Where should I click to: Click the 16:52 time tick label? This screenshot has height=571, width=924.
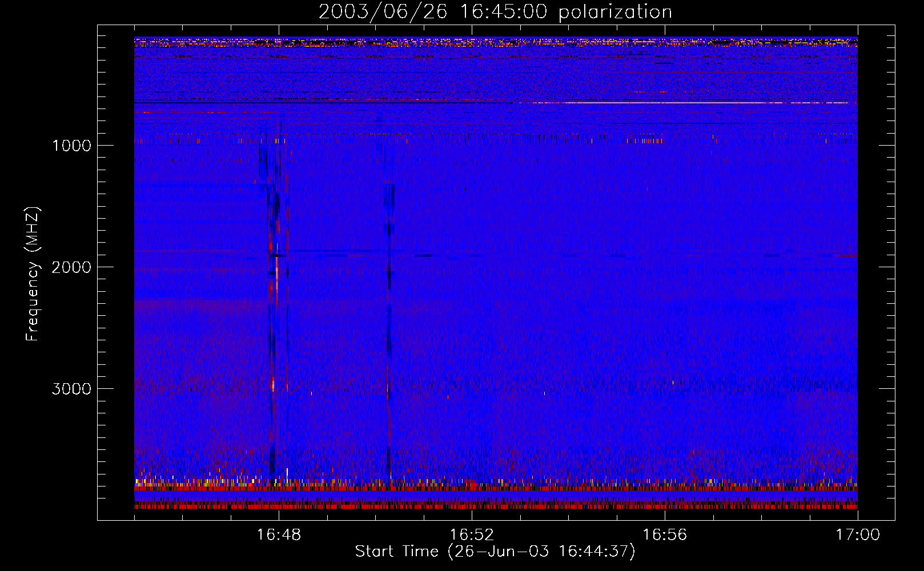pos(472,535)
